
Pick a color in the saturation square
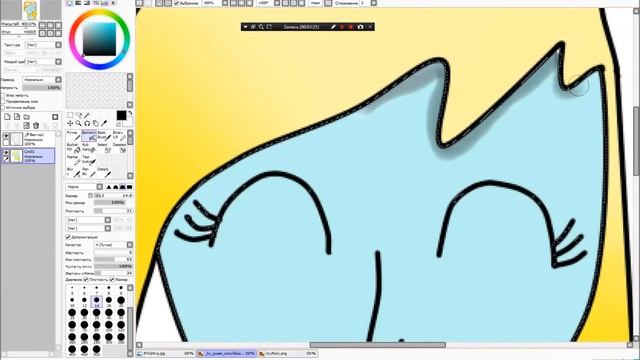pos(99,39)
